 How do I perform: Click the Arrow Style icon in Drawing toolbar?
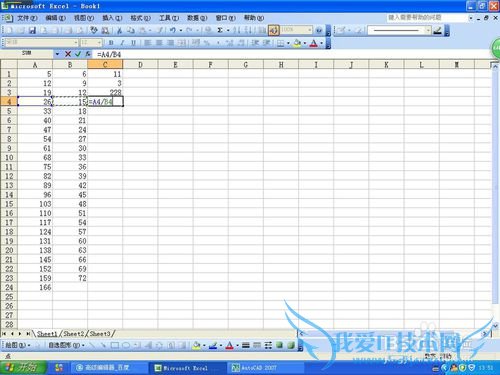pos(268,345)
